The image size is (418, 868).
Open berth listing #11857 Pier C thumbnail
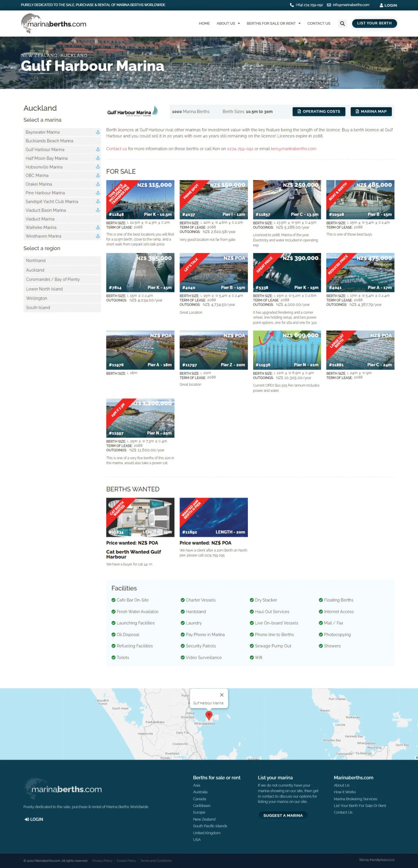(x=287, y=200)
